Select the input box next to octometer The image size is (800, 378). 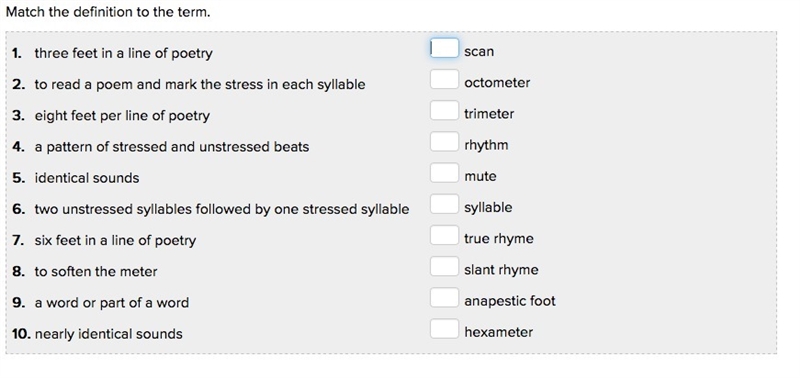coord(444,80)
